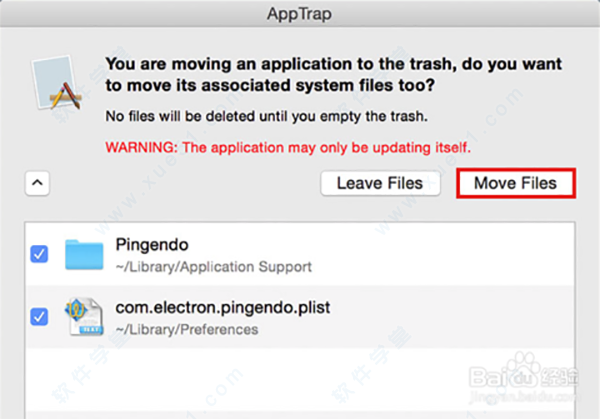Click the Move Files button

[x=515, y=183]
